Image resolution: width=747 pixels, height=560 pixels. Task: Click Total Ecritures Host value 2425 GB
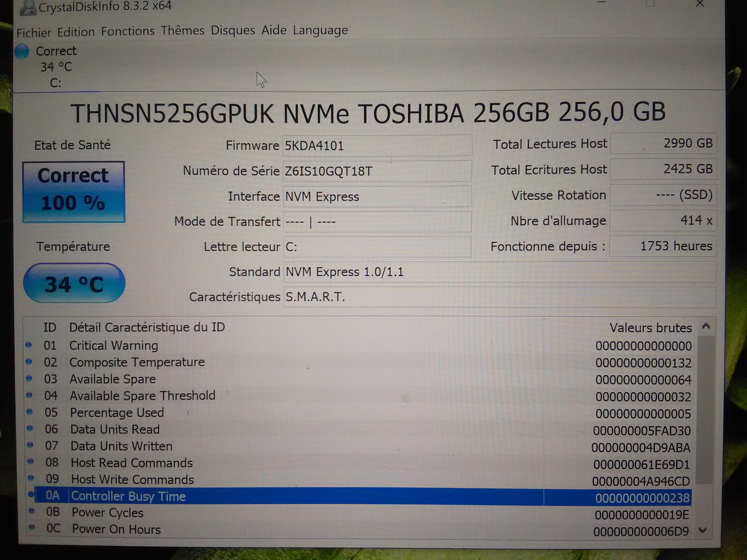coord(663,169)
